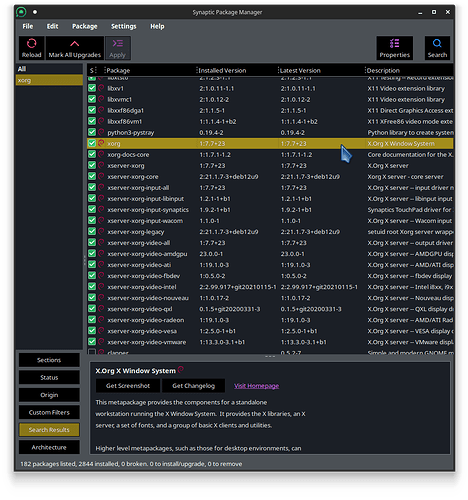Click the description 'Python library to create system'
This screenshot has width=468, height=500.
tap(410, 132)
